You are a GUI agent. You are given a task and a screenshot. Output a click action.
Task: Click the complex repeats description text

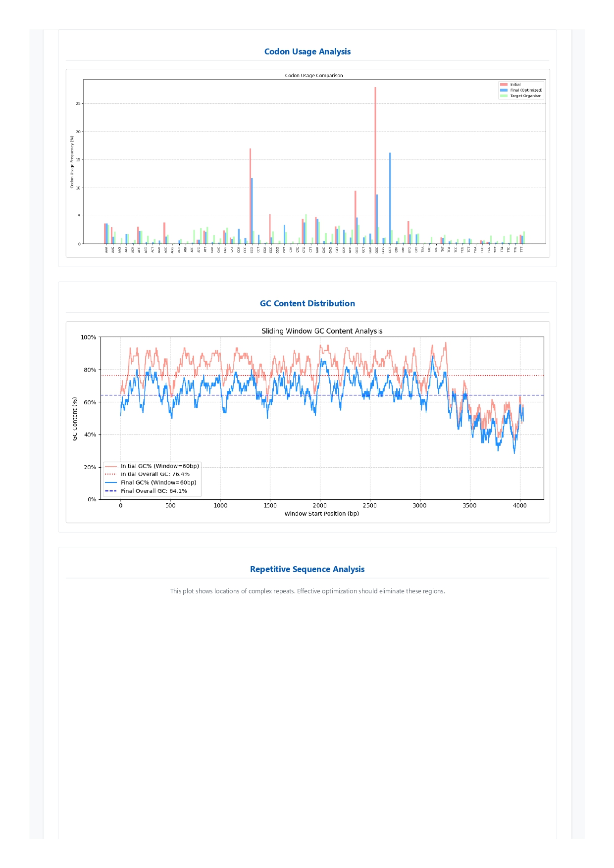coord(307,591)
